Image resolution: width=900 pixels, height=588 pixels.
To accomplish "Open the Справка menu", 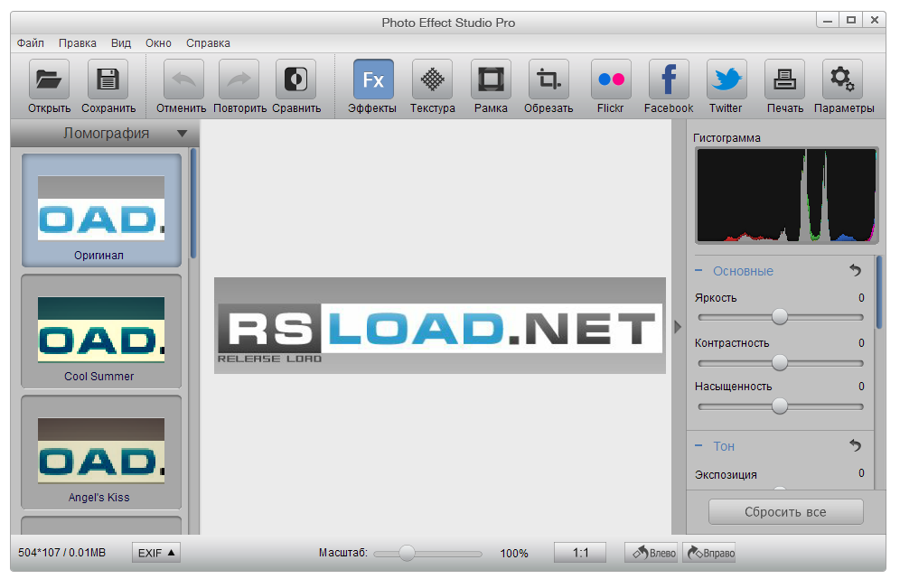I will click(208, 43).
